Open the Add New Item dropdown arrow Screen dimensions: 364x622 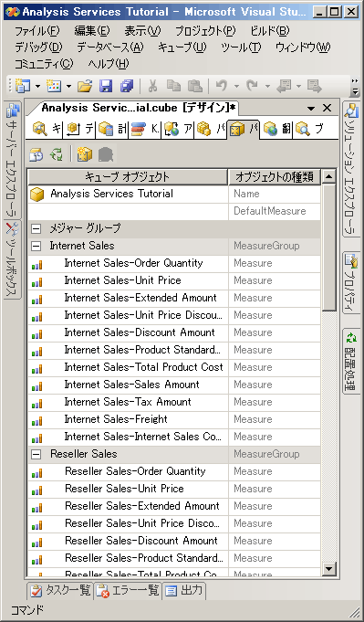point(69,86)
